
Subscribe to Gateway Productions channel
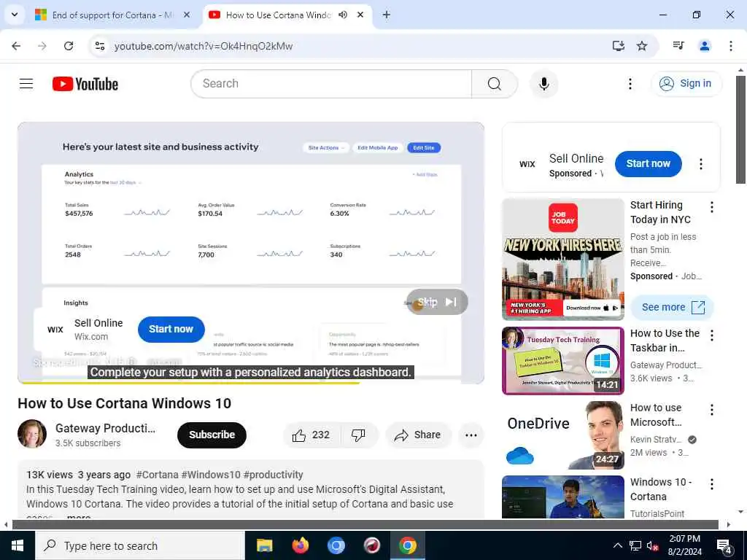coord(212,435)
